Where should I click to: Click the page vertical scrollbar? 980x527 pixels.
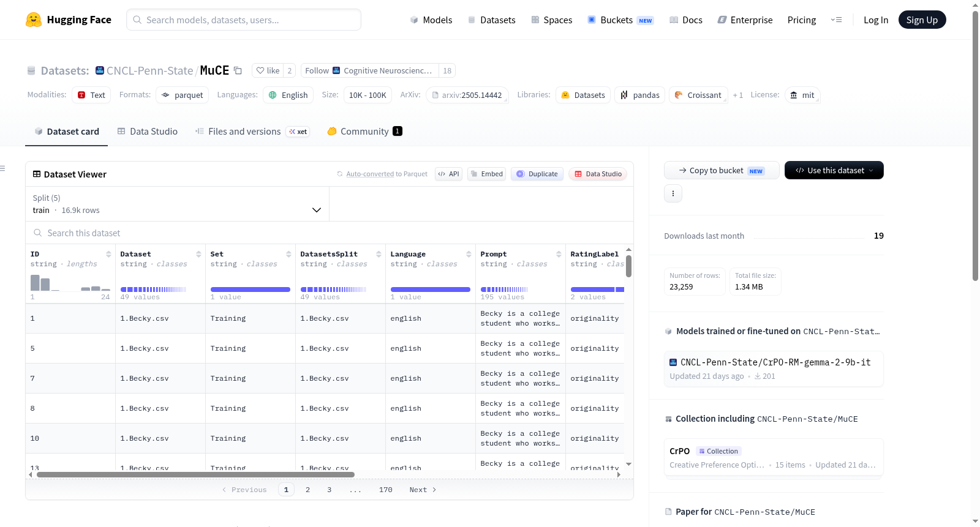point(976,146)
